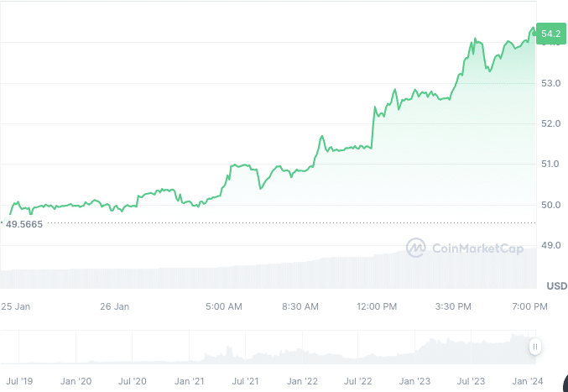This screenshot has height=392, width=568.
Task: Click the 5:00 AM time label
Action: (x=223, y=306)
